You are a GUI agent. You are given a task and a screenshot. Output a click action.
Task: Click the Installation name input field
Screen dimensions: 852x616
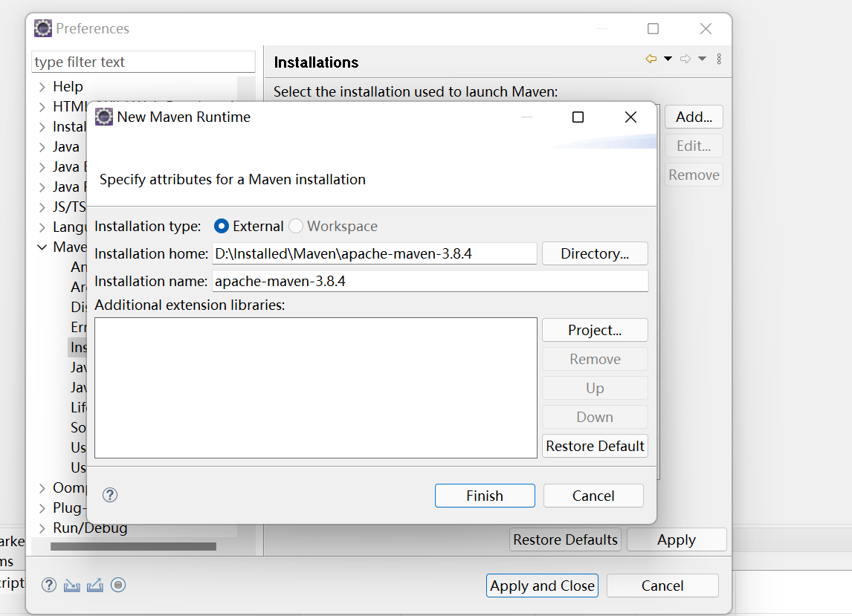(x=430, y=280)
